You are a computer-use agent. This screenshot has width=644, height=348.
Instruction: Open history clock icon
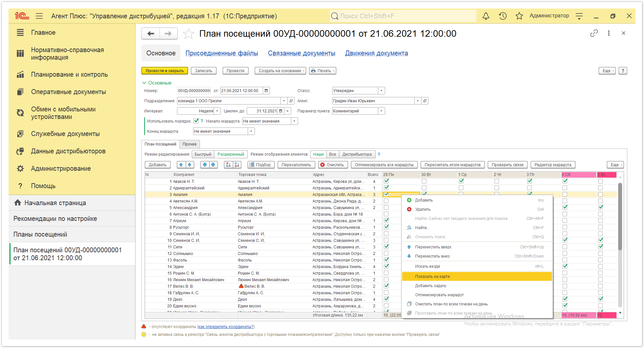[x=503, y=16]
